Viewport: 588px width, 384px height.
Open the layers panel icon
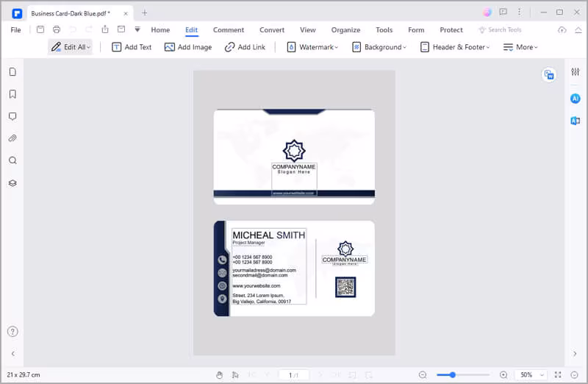pos(12,183)
